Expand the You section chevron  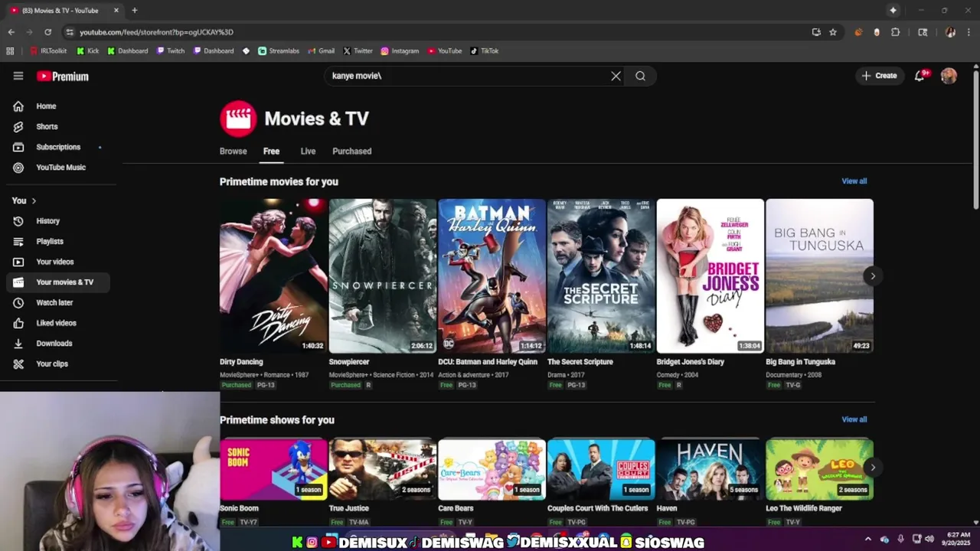point(34,201)
